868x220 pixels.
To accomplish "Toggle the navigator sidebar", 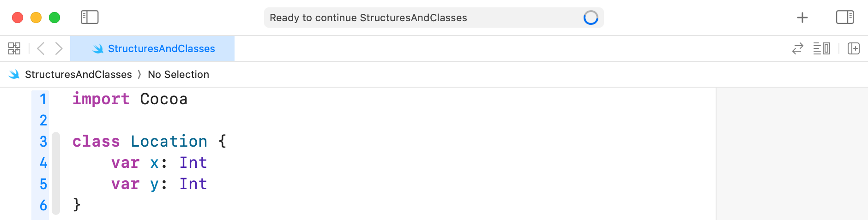I will pyautogui.click(x=90, y=18).
